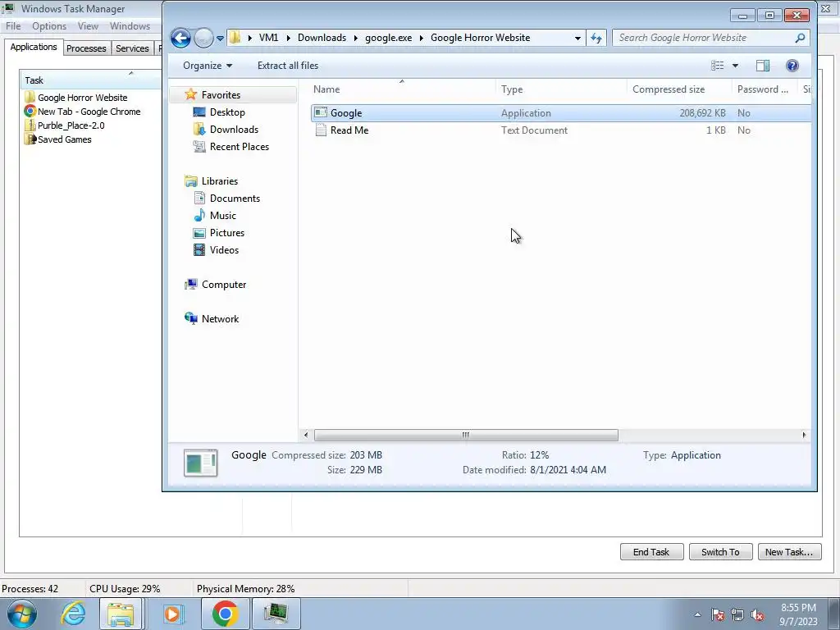Click the horizontal scrollbar left arrow

coord(306,435)
